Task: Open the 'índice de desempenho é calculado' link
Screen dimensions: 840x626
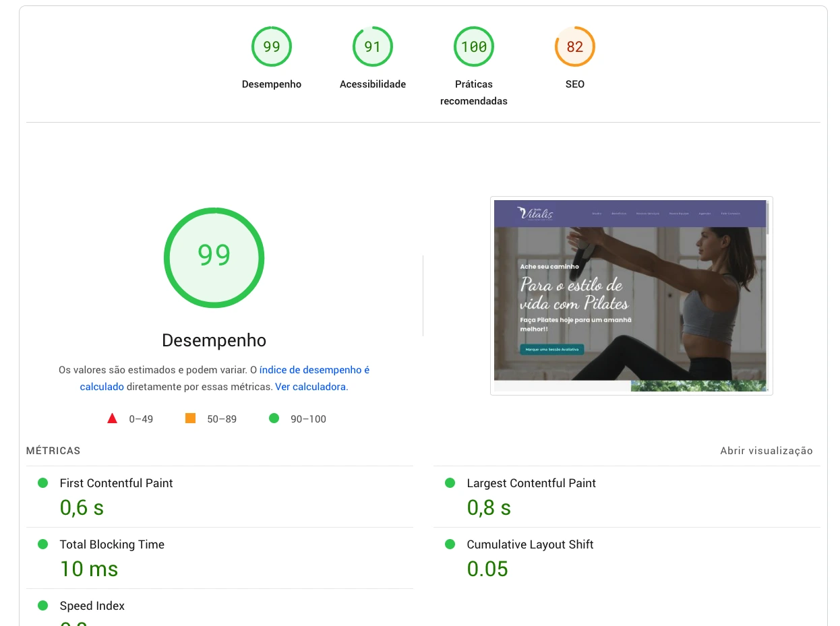Action: point(314,370)
